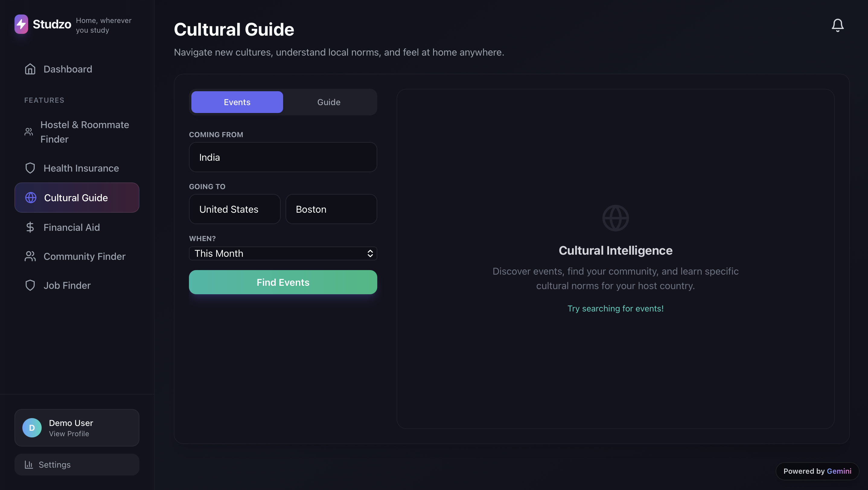Click the This Month selector arrows

coord(370,253)
